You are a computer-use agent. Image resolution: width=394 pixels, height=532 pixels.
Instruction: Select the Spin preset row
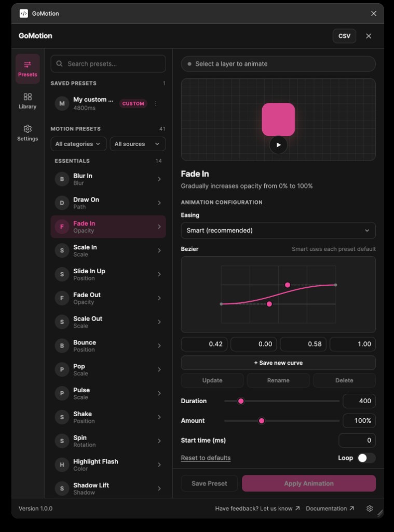click(108, 441)
